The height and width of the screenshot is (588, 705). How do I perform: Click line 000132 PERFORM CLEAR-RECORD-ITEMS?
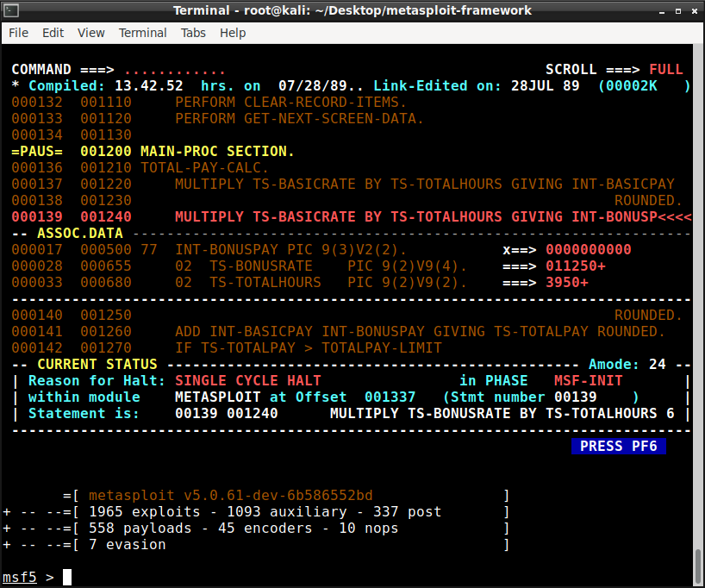pos(209,103)
